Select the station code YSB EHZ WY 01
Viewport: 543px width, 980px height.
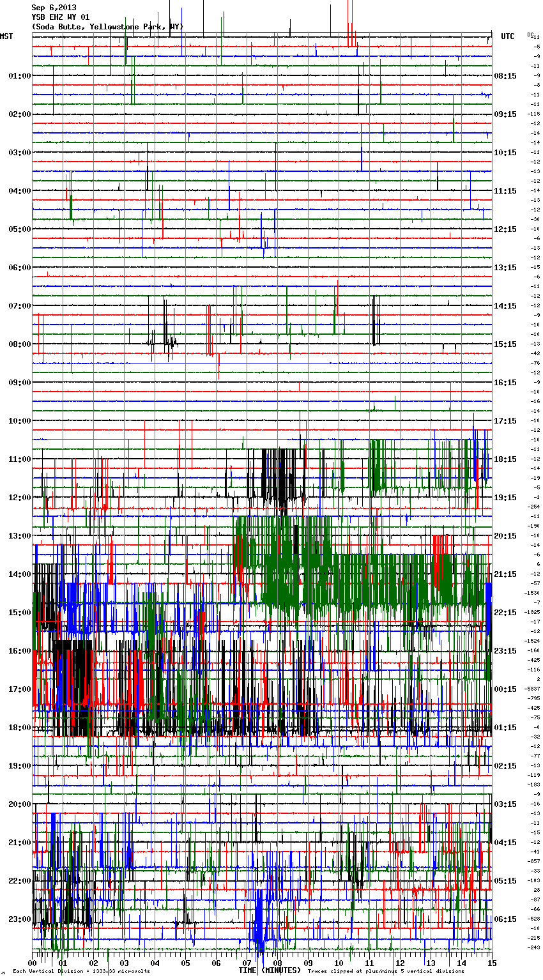(61, 17)
